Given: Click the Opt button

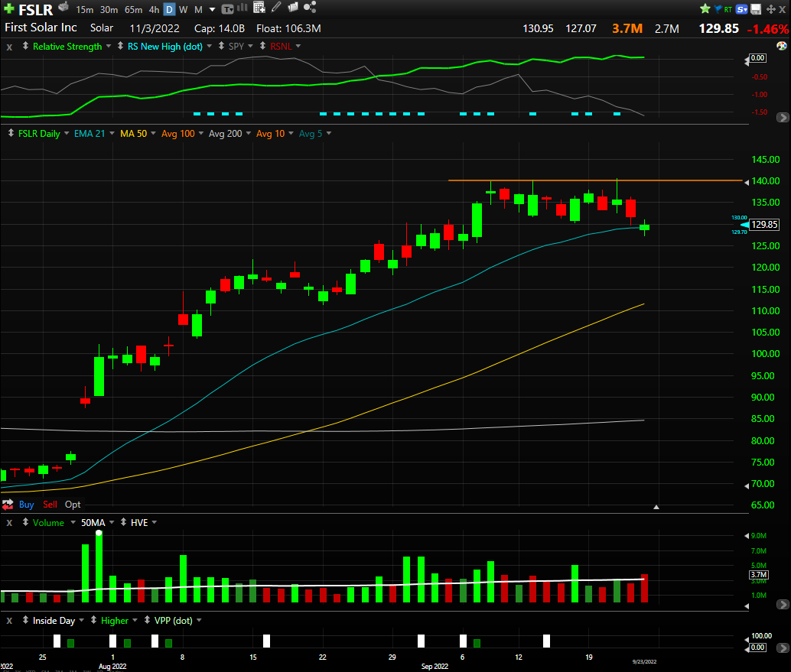Looking at the screenshot, I should coord(73,505).
